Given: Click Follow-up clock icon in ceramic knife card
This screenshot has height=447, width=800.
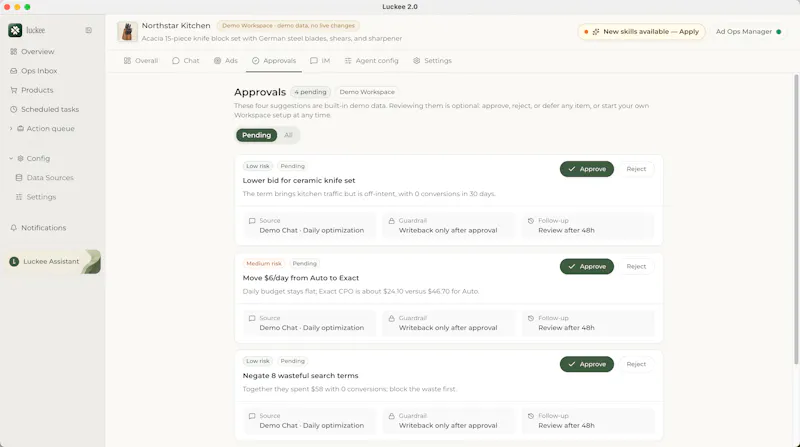Looking at the screenshot, I should (x=531, y=221).
